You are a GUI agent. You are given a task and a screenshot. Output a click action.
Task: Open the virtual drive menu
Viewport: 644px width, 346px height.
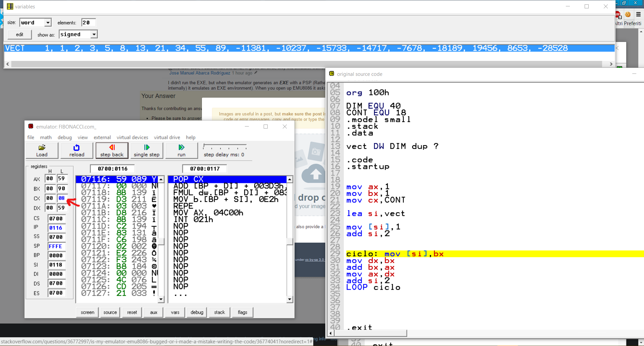click(x=167, y=137)
